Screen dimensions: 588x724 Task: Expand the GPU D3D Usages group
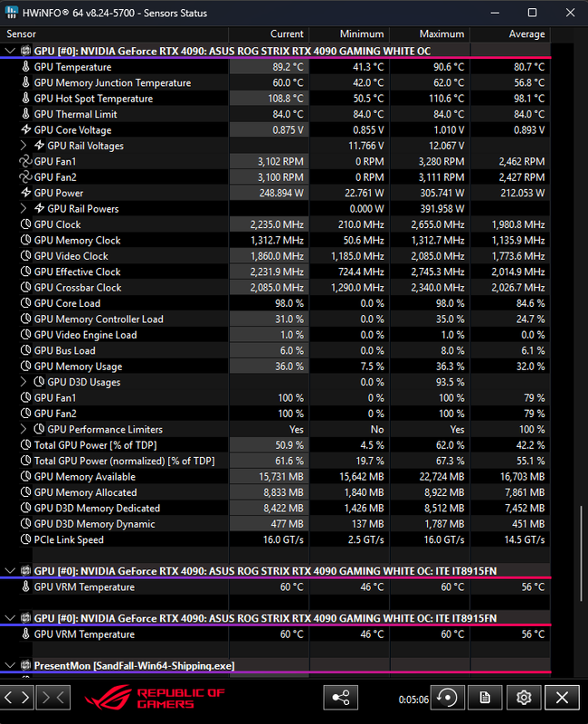tap(24, 382)
